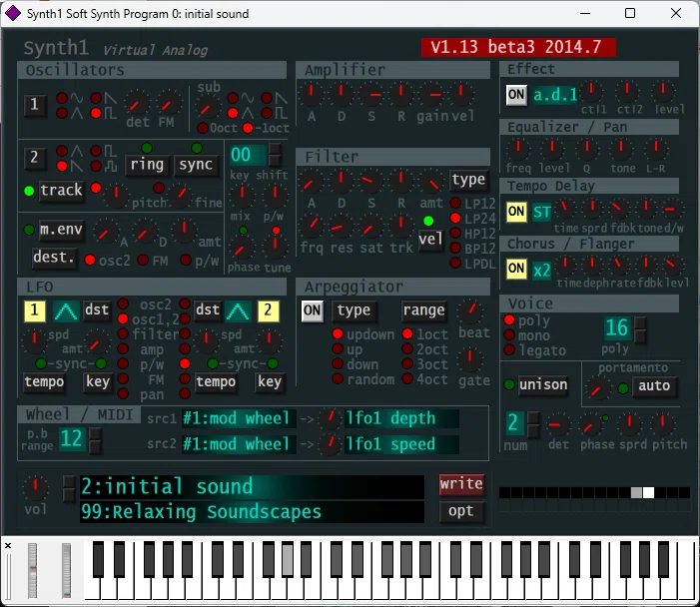Click LFO 2 key button
Image resolution: width=700 pixels, height=607 pixels.
pyautogui.click(x=270, y=382)
